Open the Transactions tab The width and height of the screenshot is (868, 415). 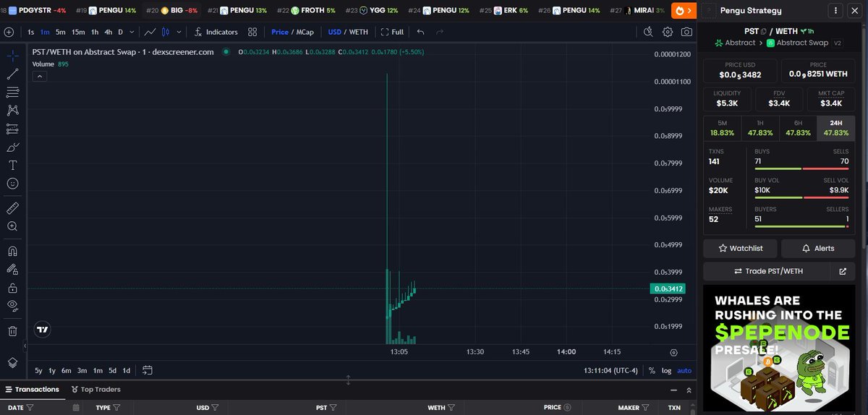pyautogui.click(x=31, y=389)
